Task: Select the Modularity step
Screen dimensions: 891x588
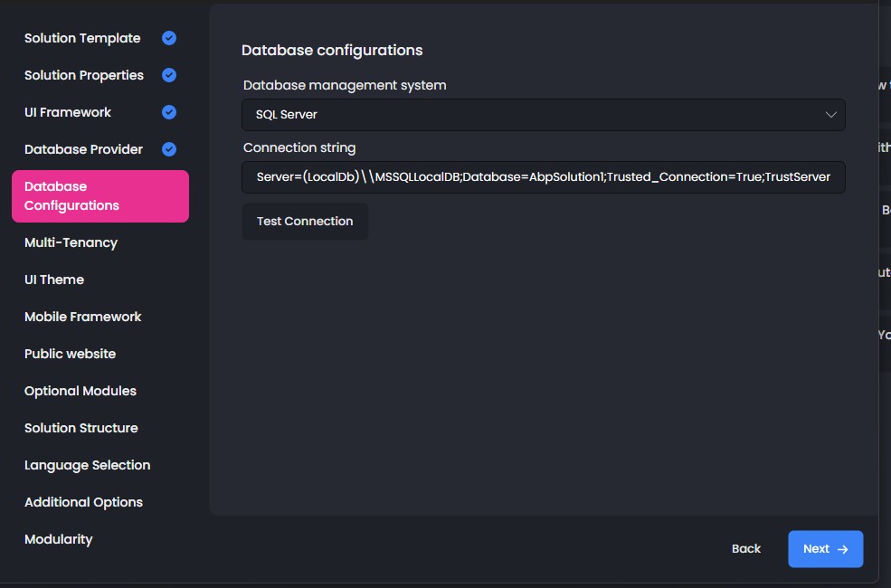Action: coord(59,539)
